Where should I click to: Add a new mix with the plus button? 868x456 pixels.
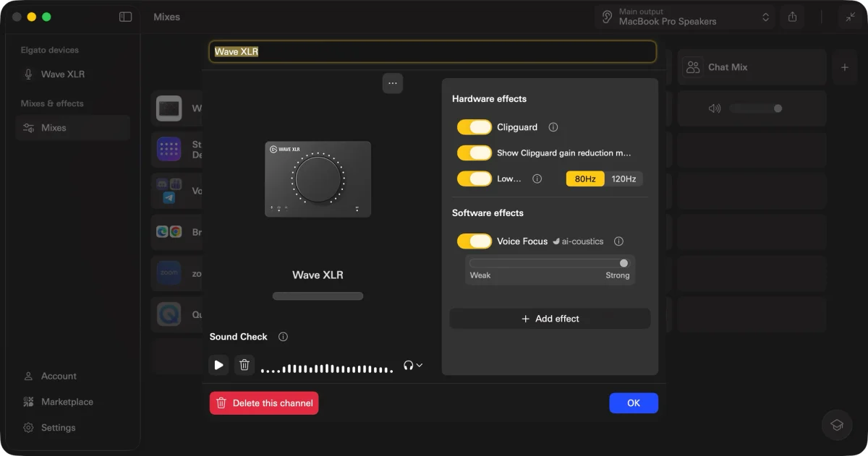pos(844,67)
